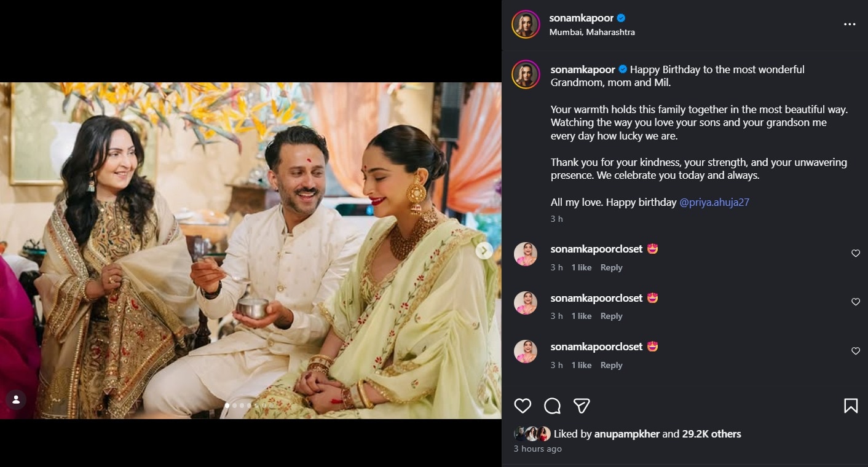Viewport: 868px width, 467px height.
Task: Share the post via paper plane icon
Action: tap(582, 406)
